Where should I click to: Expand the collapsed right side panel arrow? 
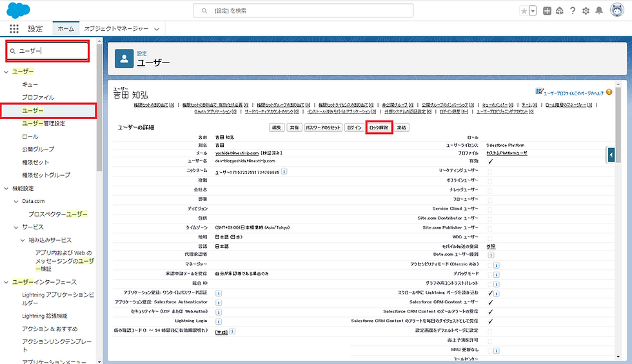point(611,155)
